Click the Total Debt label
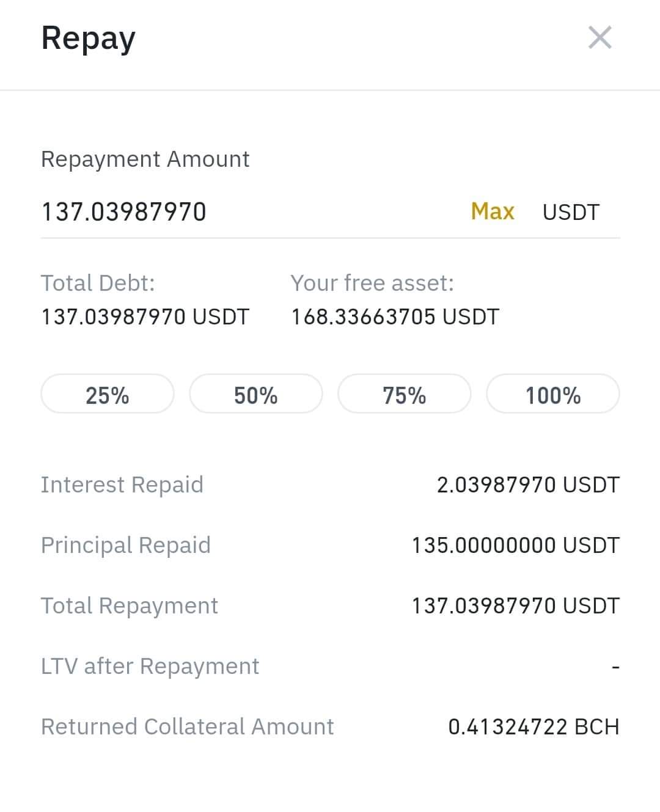This screenshot has width=660, height=812. click(x=98, y=283)
